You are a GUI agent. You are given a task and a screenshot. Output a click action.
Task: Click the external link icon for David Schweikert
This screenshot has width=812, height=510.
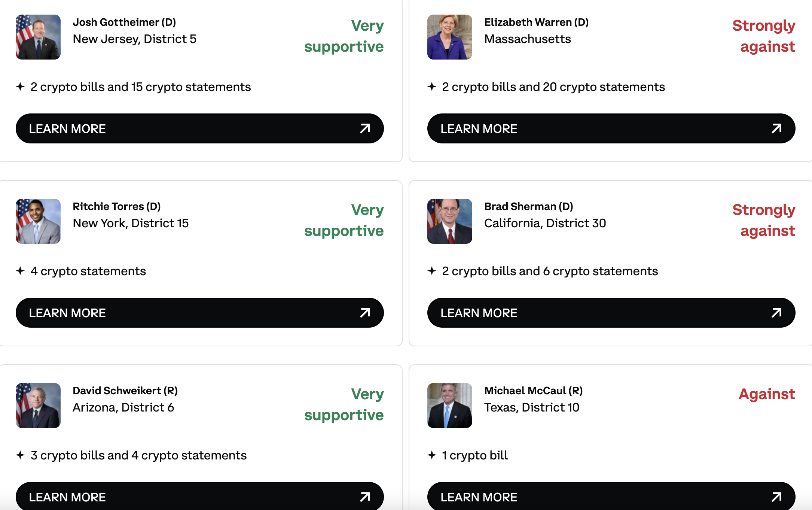pos(364,497)
